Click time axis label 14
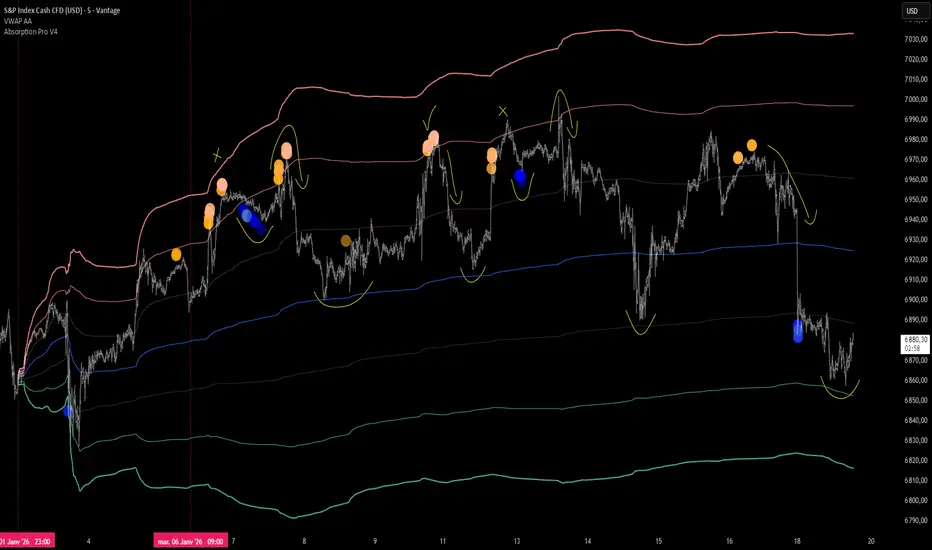Screen dimensions: 932x550 click(588, 541)
